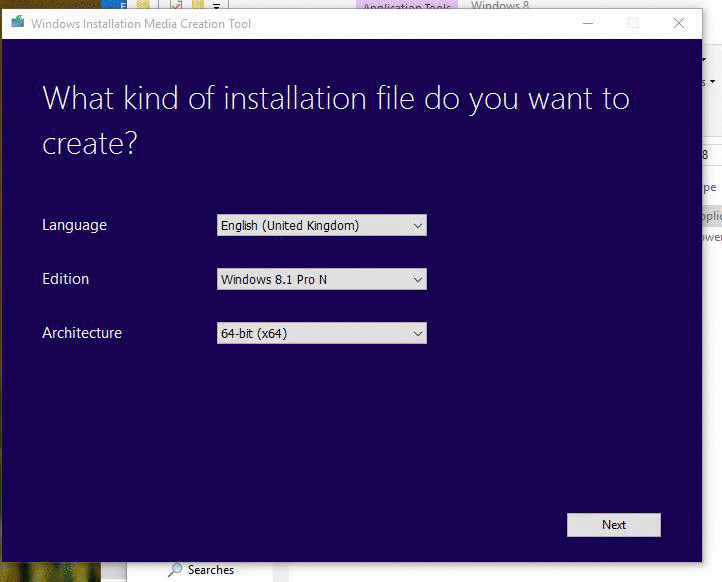Open the Architecture dropdown showing 64-bit (x64)
722x582 pixels.
pos(322,333)
